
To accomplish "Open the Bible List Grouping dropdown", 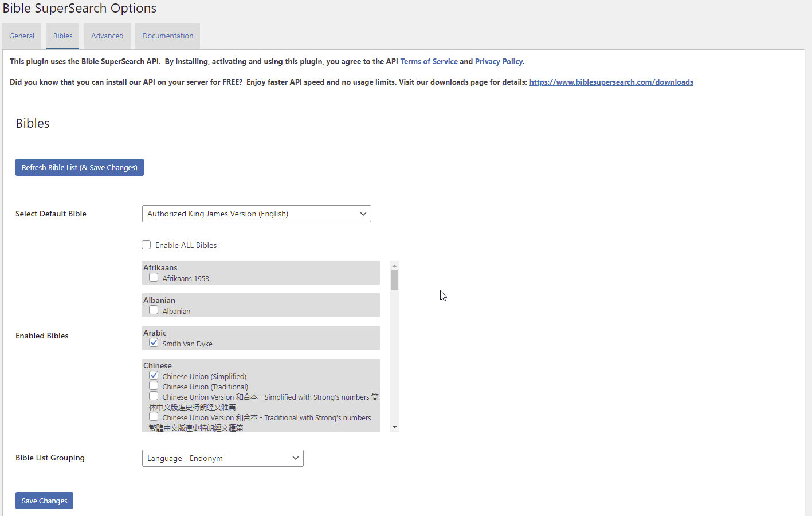I will [x=223, y=458].
